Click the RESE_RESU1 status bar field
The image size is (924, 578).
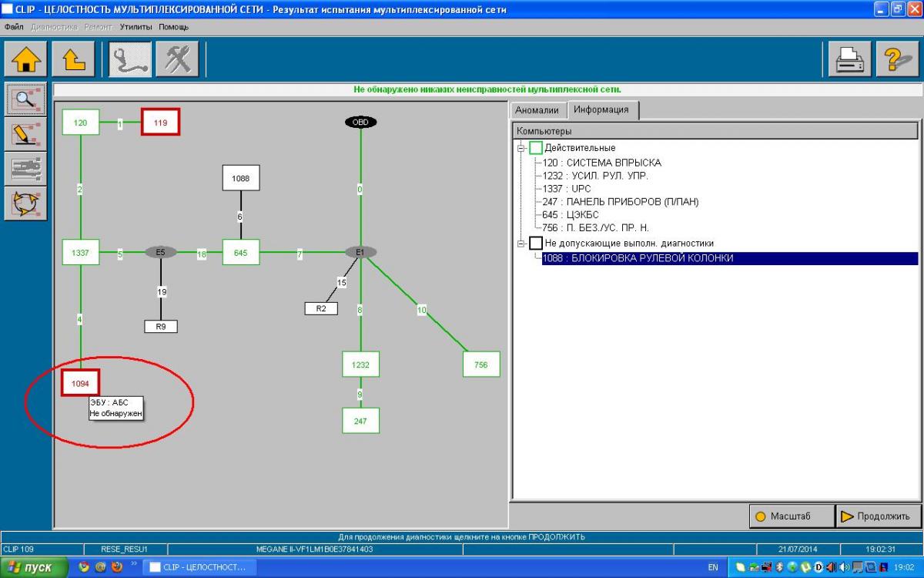pos(125,549)
